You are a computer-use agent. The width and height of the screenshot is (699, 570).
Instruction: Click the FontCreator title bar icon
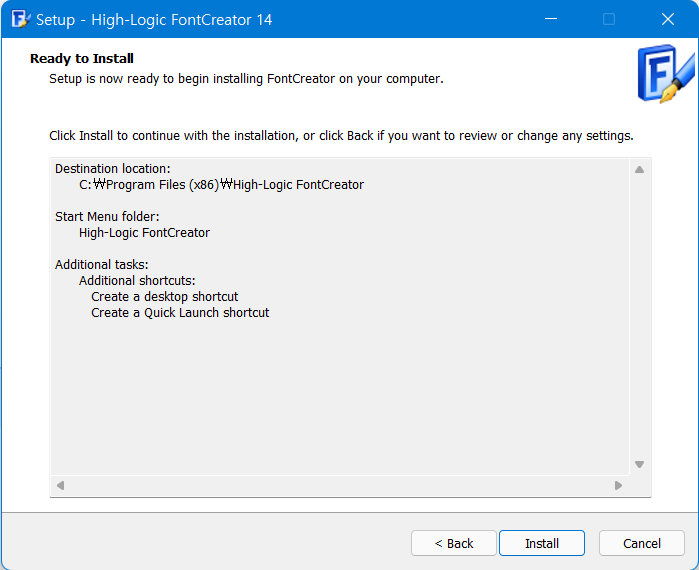tap(21, 19)
